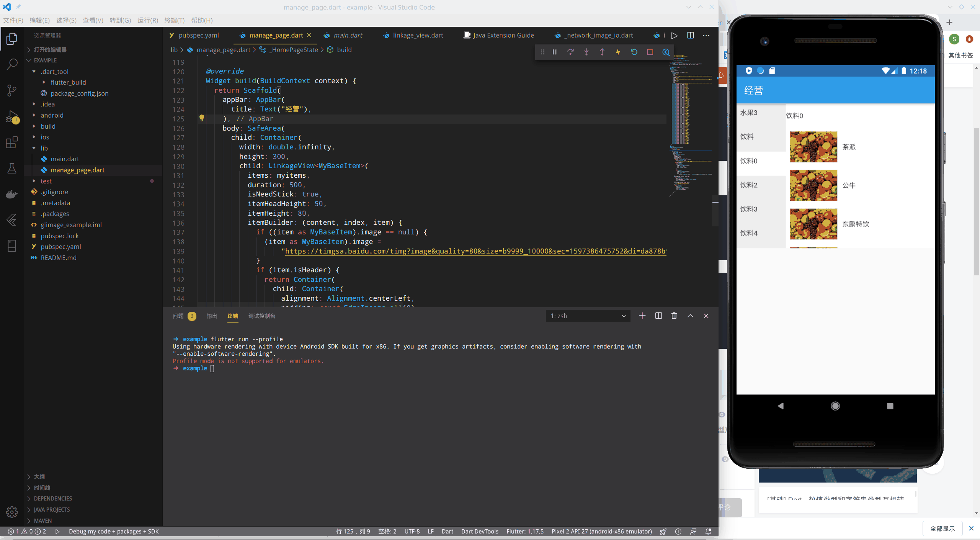The image size is (980, 540).
Task: Open the 运行(R) menu
Action: point(147,20)
